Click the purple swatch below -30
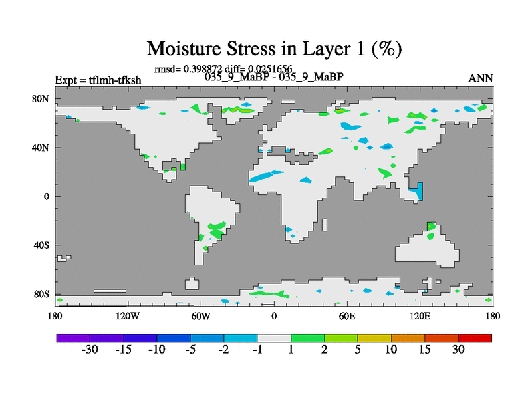 coord(73,338)
